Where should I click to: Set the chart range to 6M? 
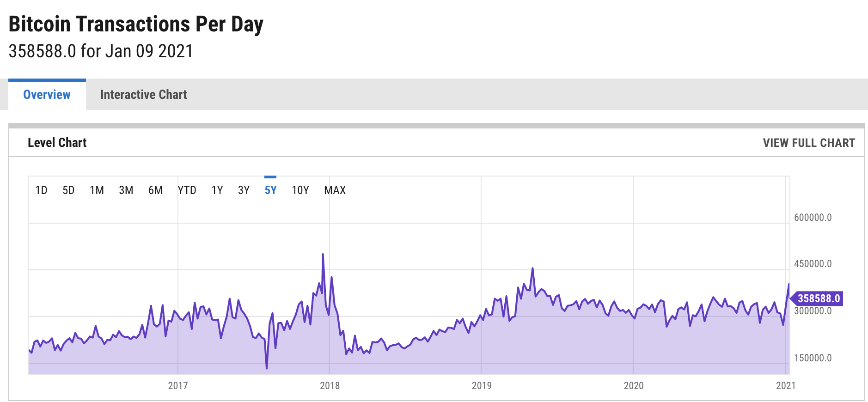(155, 190)
